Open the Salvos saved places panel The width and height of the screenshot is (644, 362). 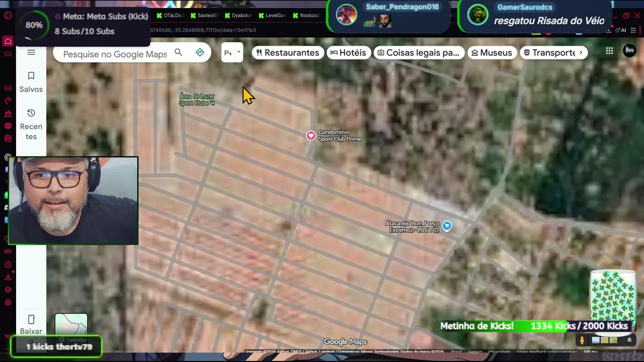pyautogui.click(x=31, y=82)
